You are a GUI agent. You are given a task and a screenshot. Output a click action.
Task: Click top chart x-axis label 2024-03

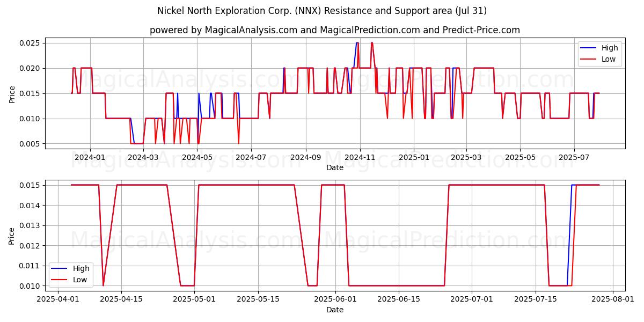click(x=143, y=157)
